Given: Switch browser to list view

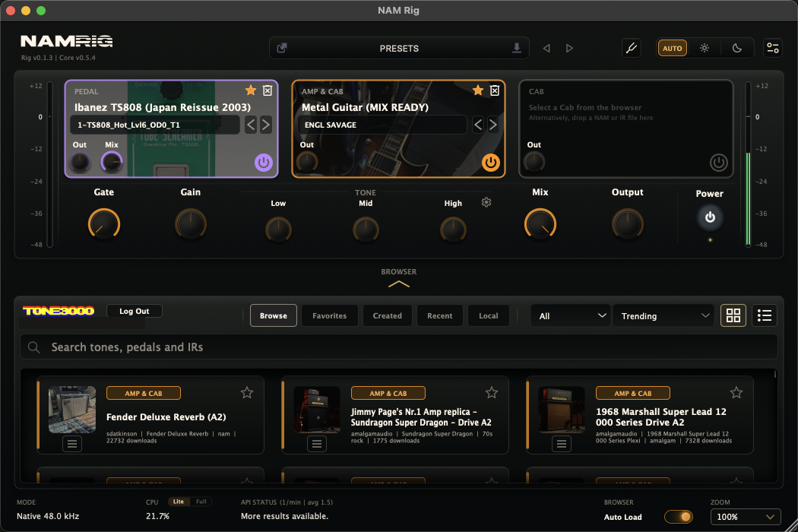Looking at the screenshot, I should (x=765, y=315).
